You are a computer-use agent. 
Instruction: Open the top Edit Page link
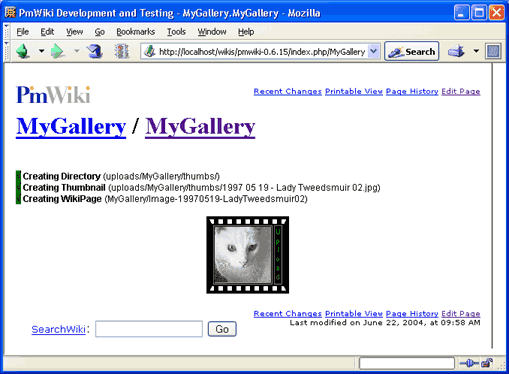[461, 91]
